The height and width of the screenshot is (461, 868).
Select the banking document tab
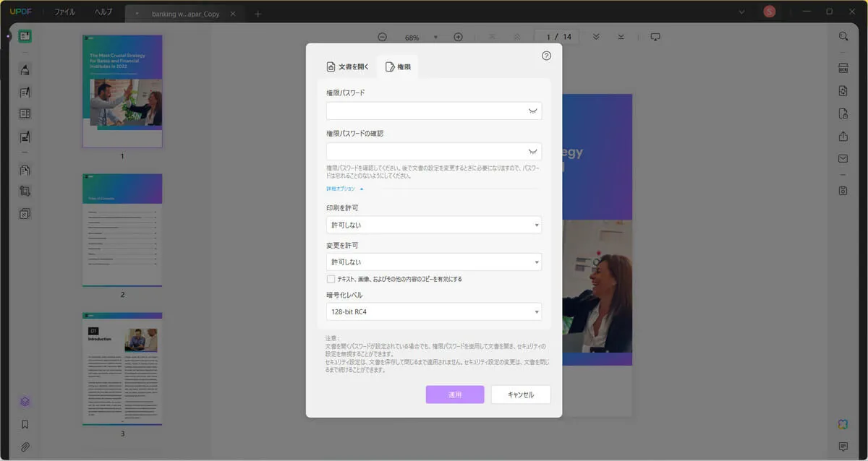185,14
